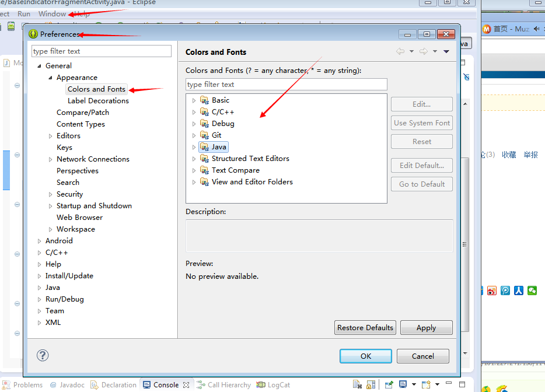Click the Cancel button
The width and height of the screenshot is (545, 392).
click(x=422, y=356)
